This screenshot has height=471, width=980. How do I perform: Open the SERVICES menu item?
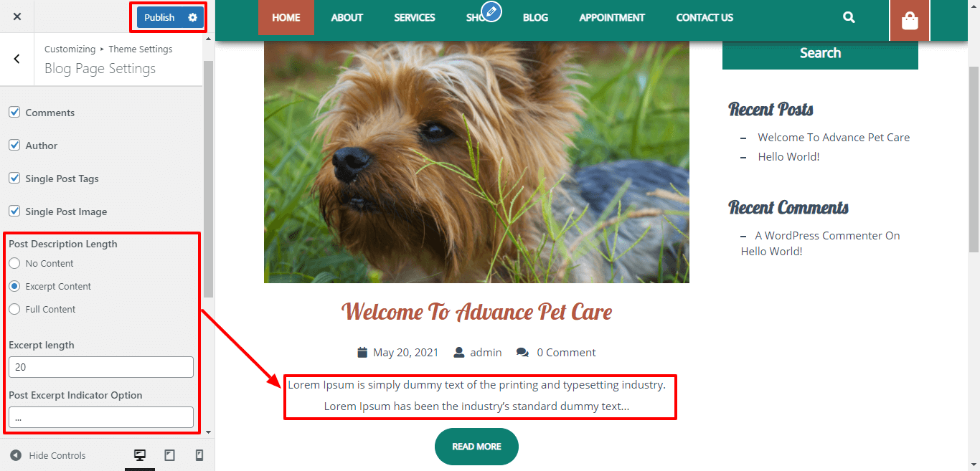point(415,17)
